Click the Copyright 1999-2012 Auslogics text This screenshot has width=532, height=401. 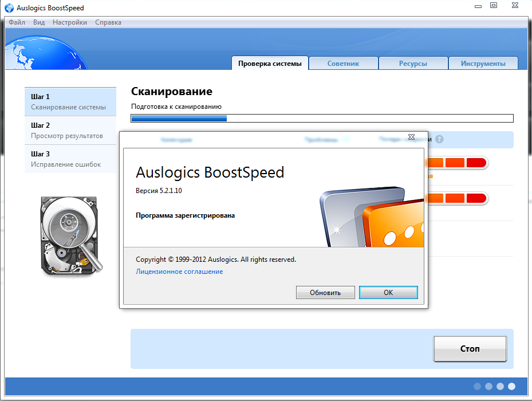216,260
